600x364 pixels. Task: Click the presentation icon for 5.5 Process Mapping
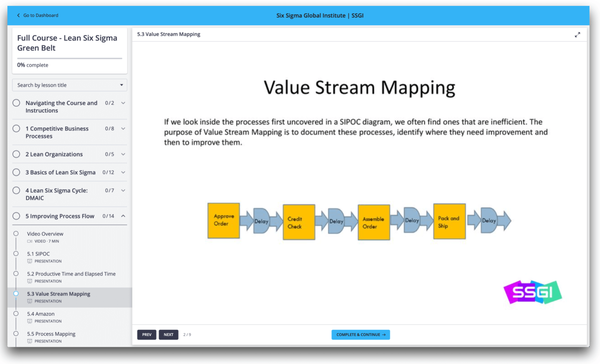pos(30,341)
